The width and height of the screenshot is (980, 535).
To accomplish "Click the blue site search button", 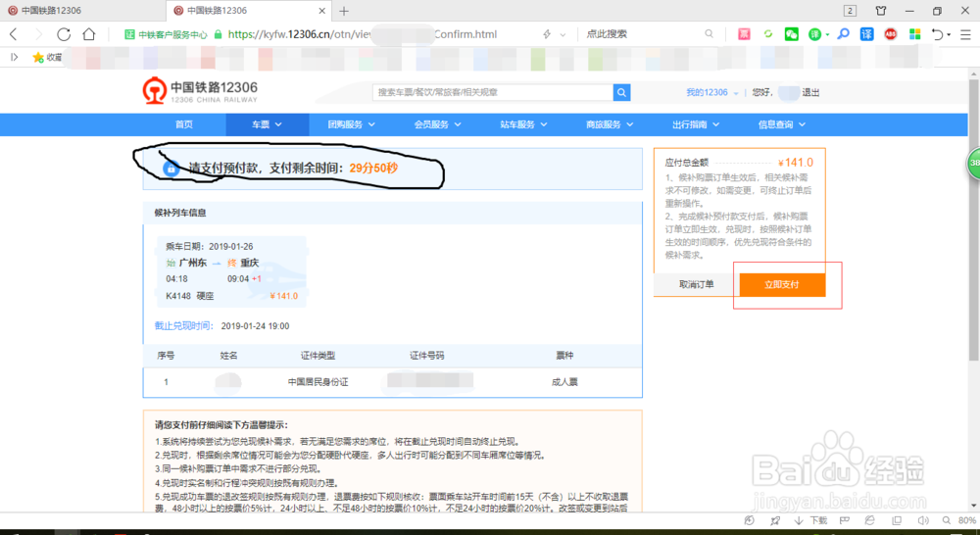I will pos(622,92).
